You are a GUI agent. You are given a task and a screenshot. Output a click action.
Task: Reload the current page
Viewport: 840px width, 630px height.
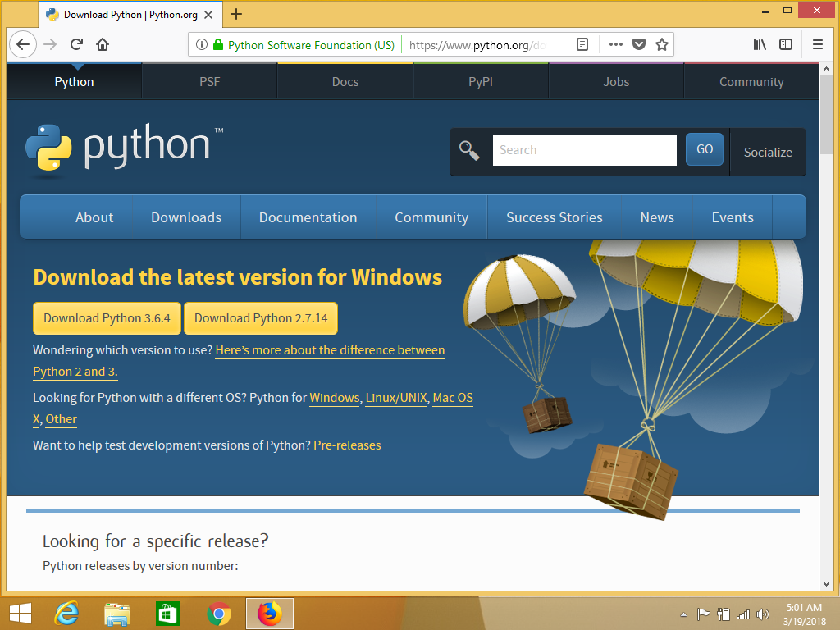pos(75,44)
